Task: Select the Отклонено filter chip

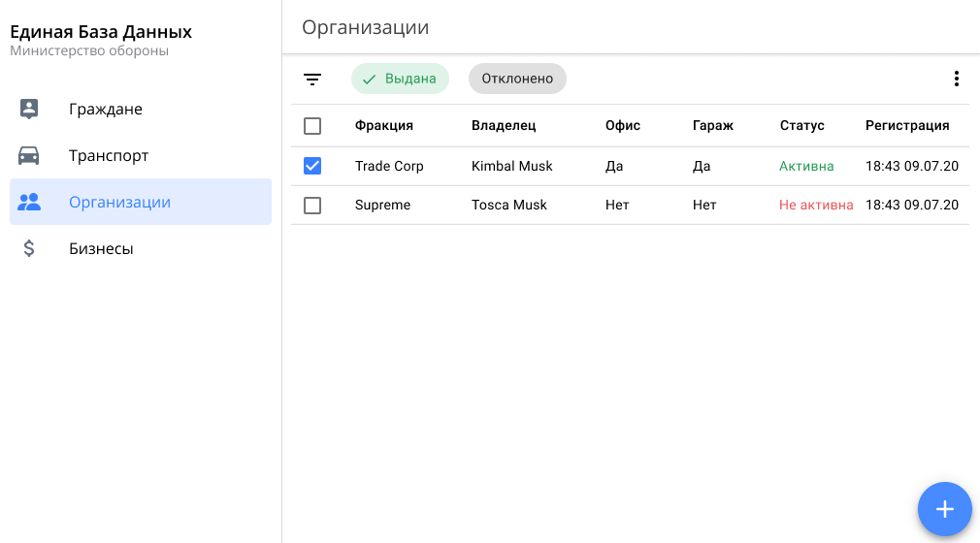Action: [x=517, y=80]
